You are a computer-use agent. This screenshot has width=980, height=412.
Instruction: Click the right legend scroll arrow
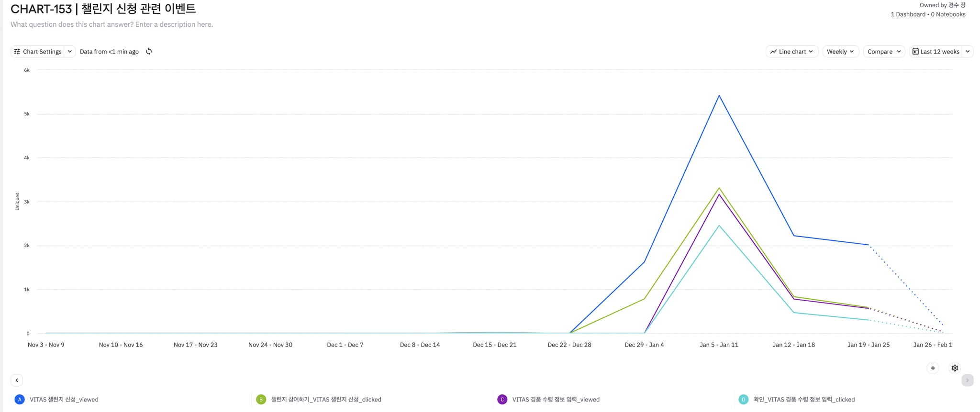pyautogui.click(x=967, y=380)
